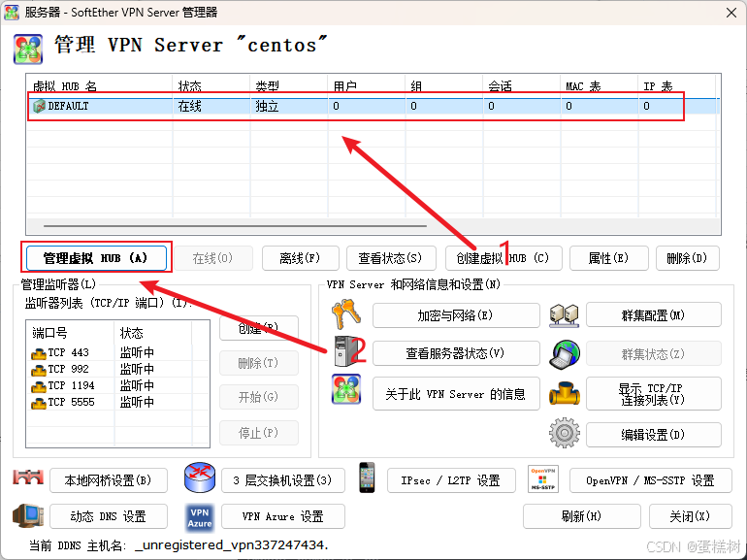Open hub 属性(E) properties
The height and width of the screenshot is (560, 747).
[x=609, y=258]
